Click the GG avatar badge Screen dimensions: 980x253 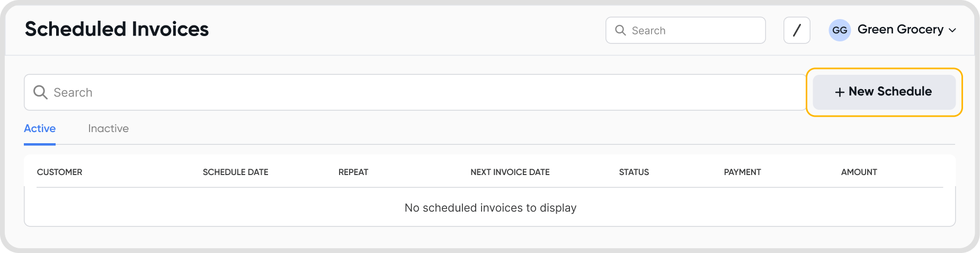(x=840, y=30)
